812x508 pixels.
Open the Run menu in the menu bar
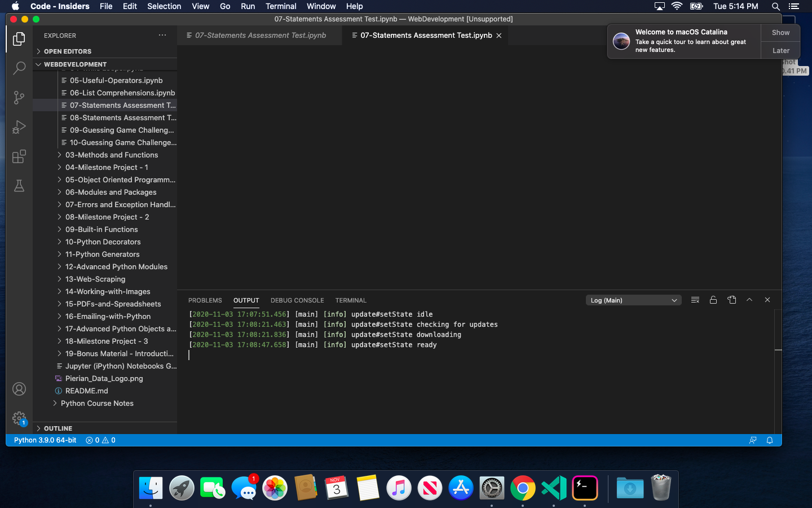click(248, 6)
